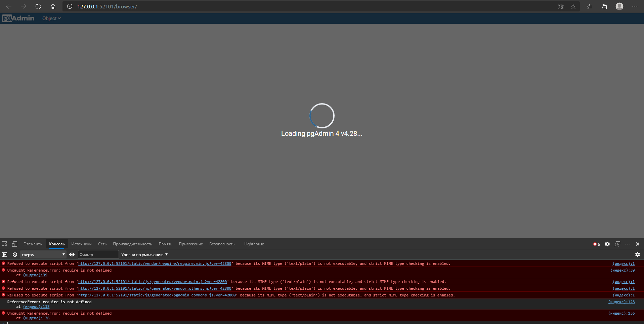Image resolution: width=644 pixels, height=324 pixels.
Task: Toggle device emulation mode icon
Action: (x=14, y=244)
